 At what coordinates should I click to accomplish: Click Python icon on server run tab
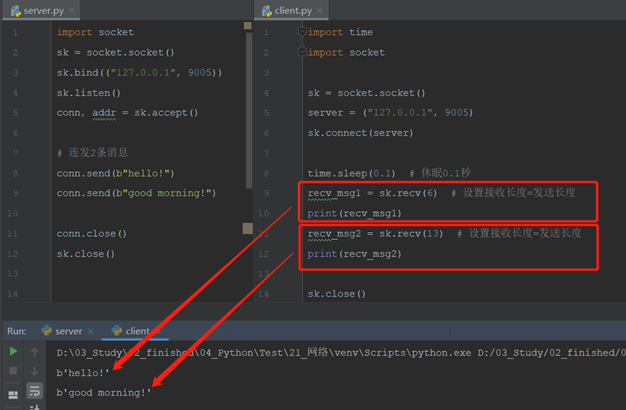[47, 330]
